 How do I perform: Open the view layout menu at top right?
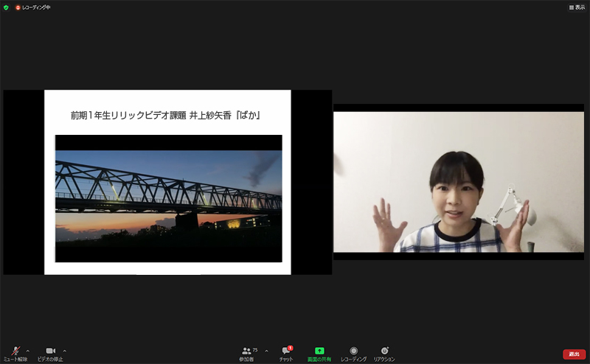click(x=577, y=7)
